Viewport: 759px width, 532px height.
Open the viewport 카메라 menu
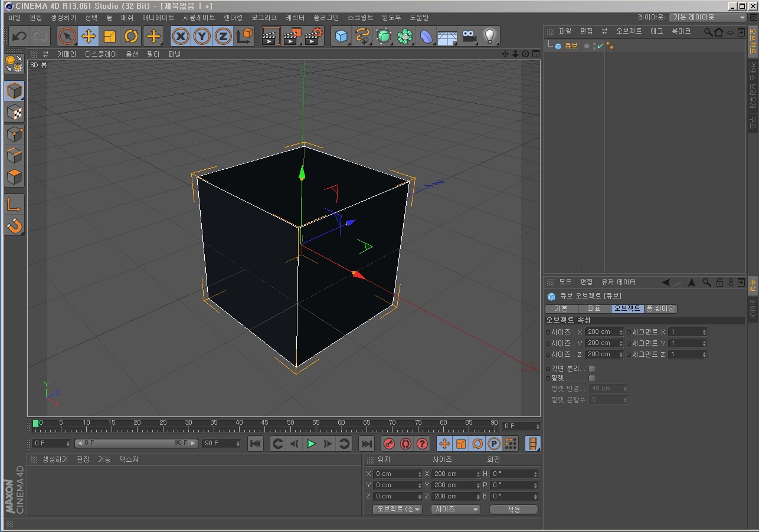coord(67,54)
